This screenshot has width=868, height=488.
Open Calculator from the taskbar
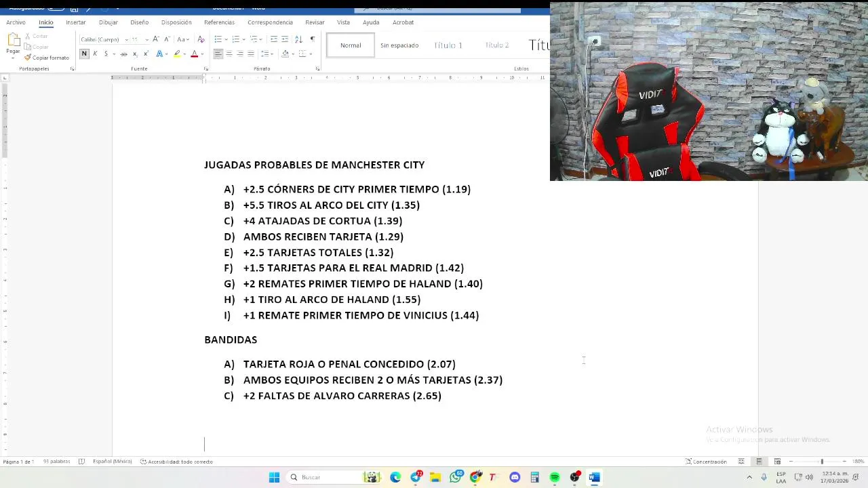[534, 477]
